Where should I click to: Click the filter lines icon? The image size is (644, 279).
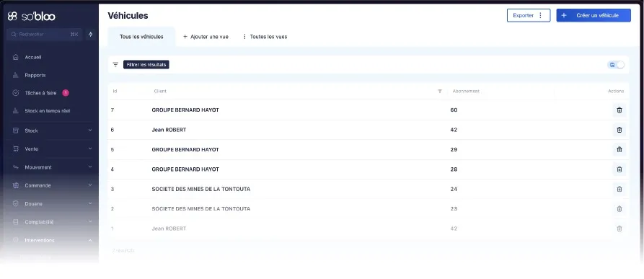point(115,65)
